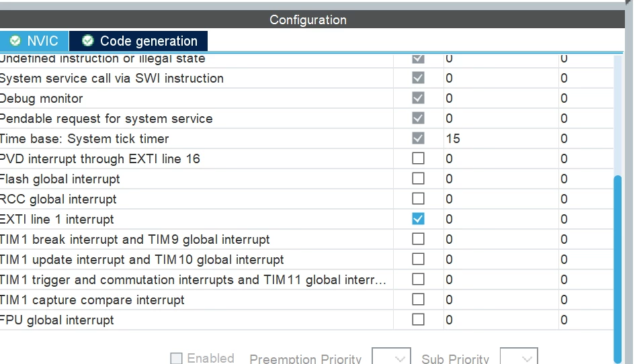Open the Code generation tab
635x364 pixels.
(x=138, y=41)
